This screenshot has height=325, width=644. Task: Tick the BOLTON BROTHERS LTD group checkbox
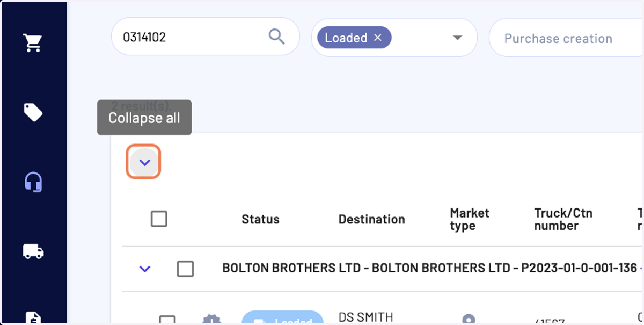(x=185, y=269)
